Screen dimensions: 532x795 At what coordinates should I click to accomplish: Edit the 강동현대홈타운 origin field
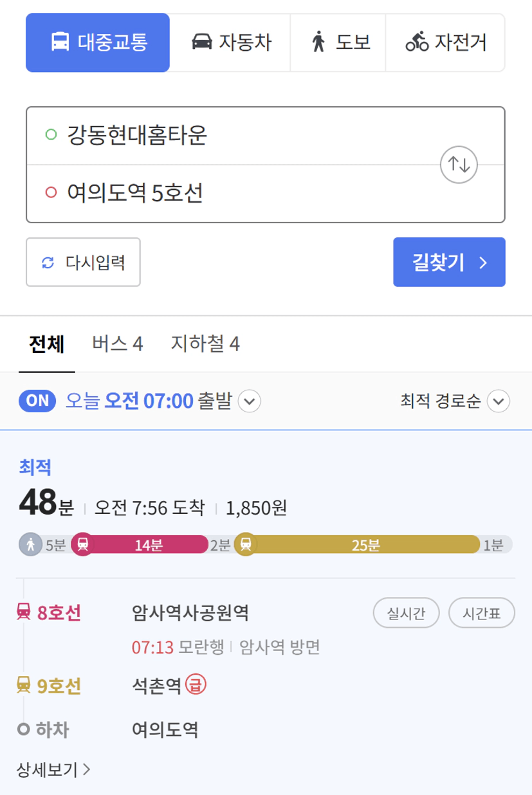232,135
